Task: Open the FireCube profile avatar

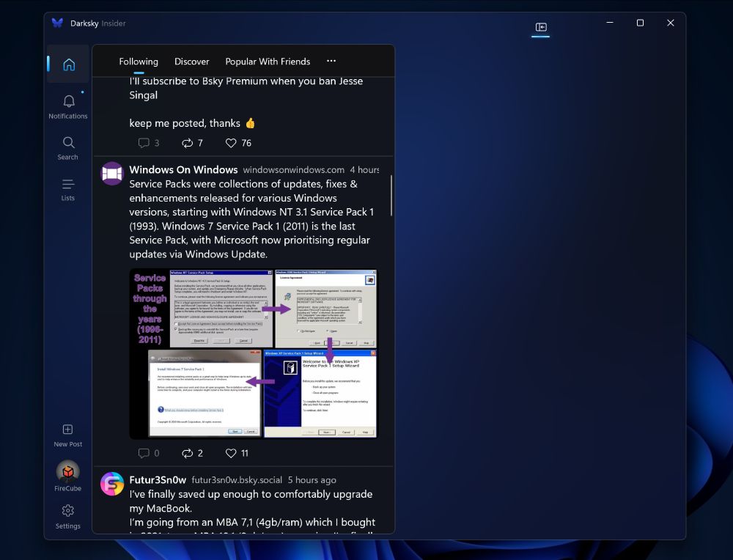Action: pyautogui.click(x=68, y=471)
